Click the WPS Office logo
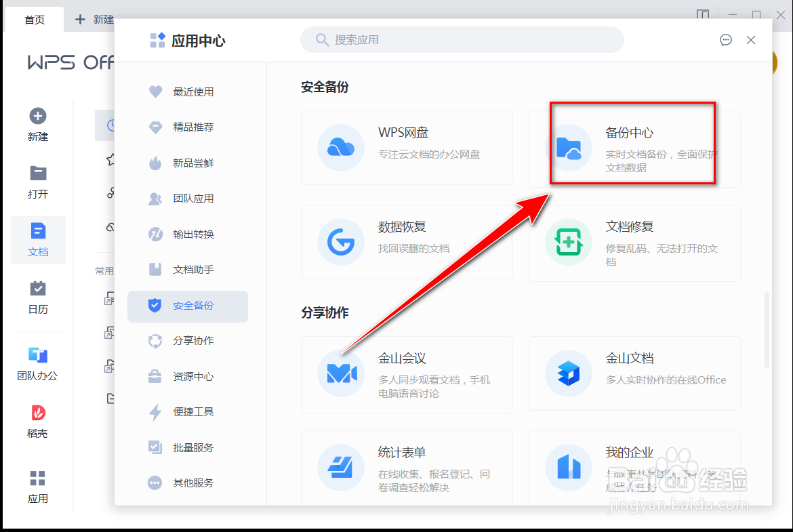The image size is (793, 532). (x=70, y=63)
